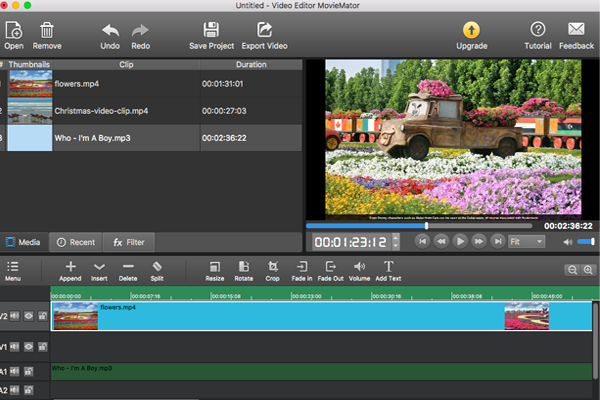Mute the preview speaker icon
Image resolution: width=600 pixels, height=400 pixels.
point(568,242)
